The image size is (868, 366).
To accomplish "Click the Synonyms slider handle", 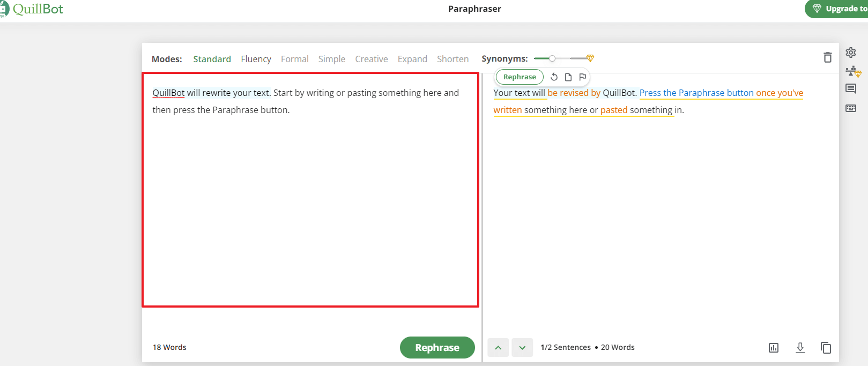I will pos(552,58).
